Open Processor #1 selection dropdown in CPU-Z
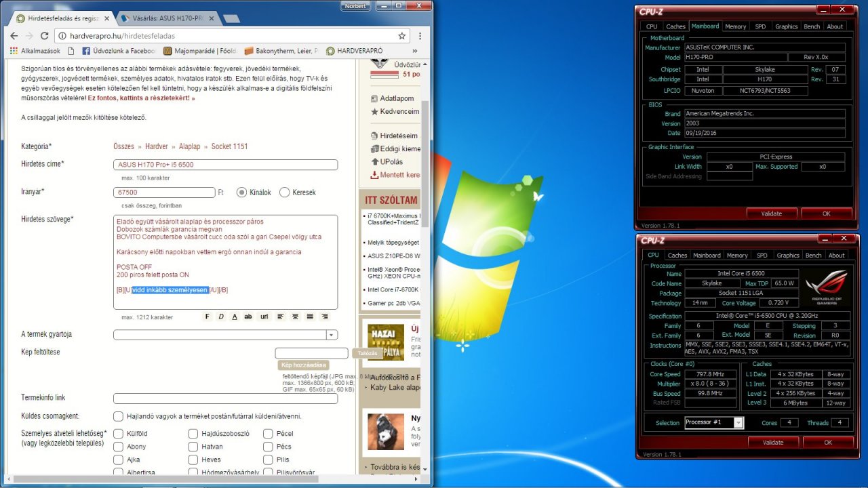This screenshot has width=868, height=488. click(x=738, y=422)
